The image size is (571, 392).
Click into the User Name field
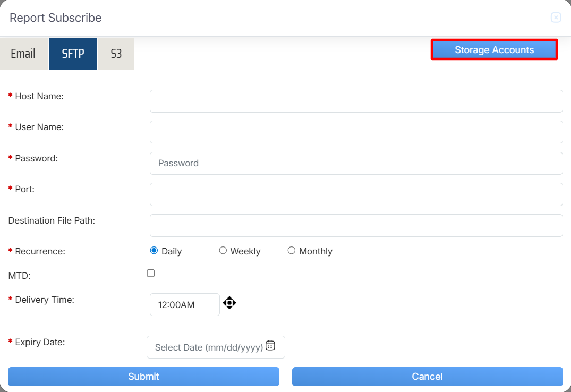[356, 132]
